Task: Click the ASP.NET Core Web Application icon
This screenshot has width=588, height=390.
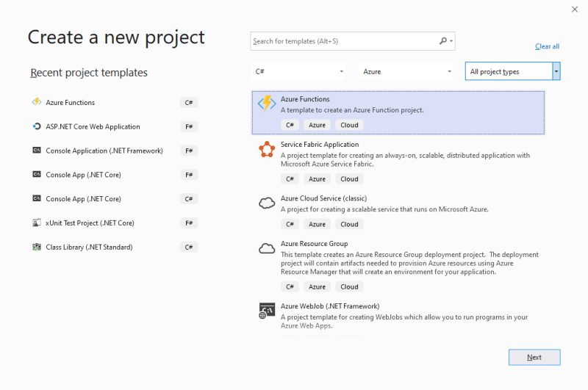Action: tap(36, 126)
